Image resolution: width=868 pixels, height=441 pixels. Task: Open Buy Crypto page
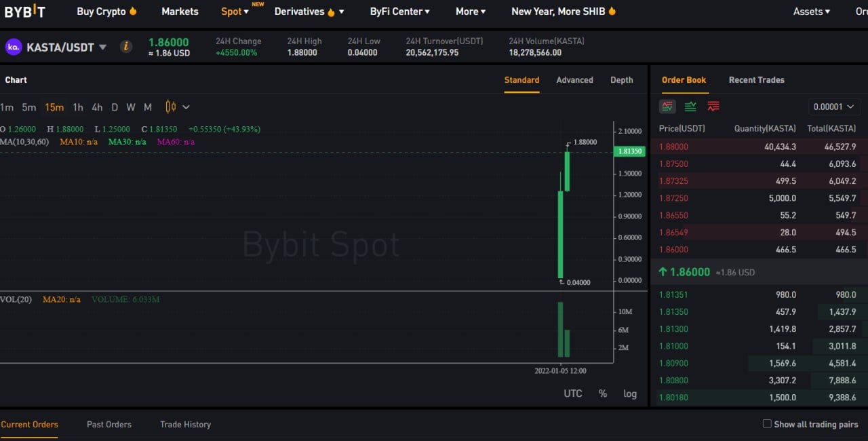(x=106, y=12)
